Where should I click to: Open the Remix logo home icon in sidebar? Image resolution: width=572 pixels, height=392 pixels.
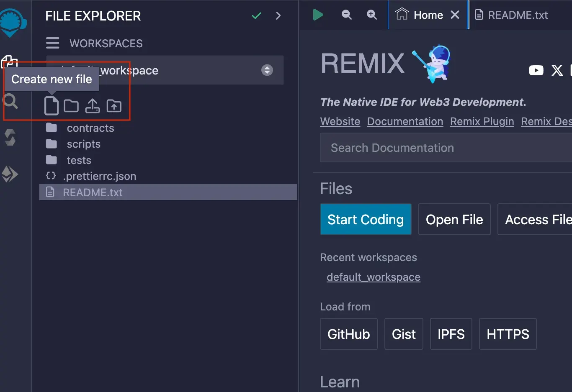point(13,23)
